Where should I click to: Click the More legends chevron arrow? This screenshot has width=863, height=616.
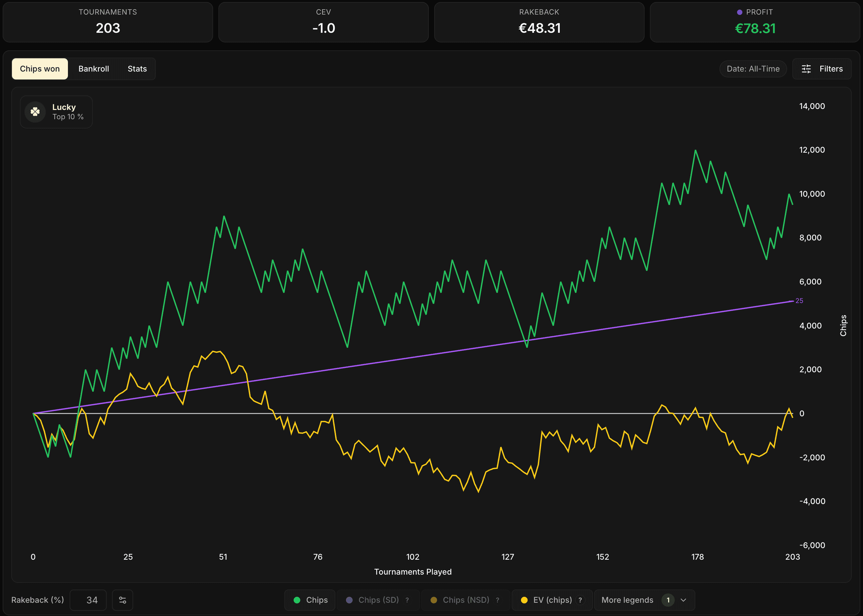pyautogui.click(x=683, y=600)
